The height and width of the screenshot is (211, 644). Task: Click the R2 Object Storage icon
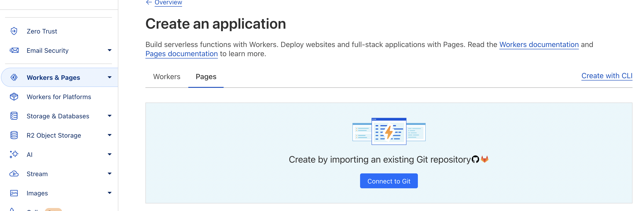[x=14, y=135]
